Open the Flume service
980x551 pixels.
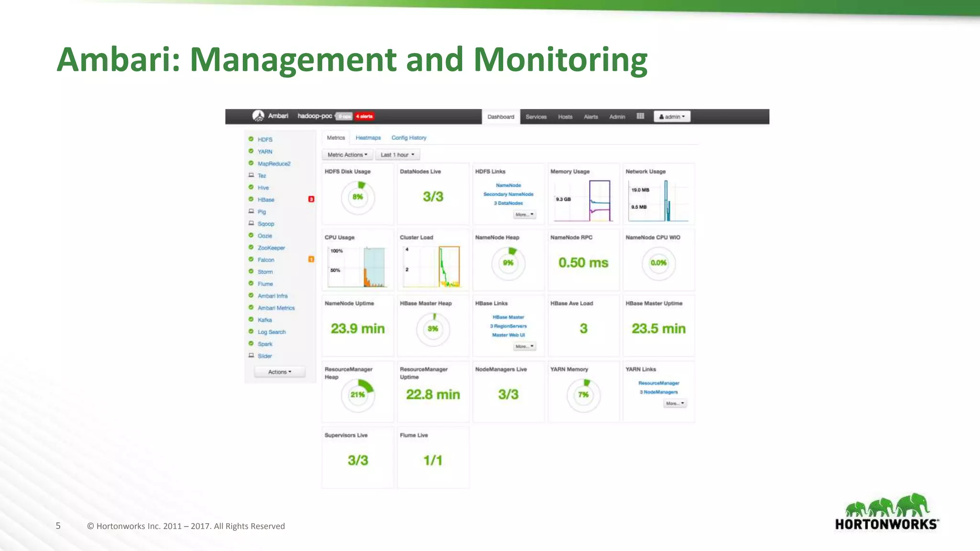click(x=265, y=284)
